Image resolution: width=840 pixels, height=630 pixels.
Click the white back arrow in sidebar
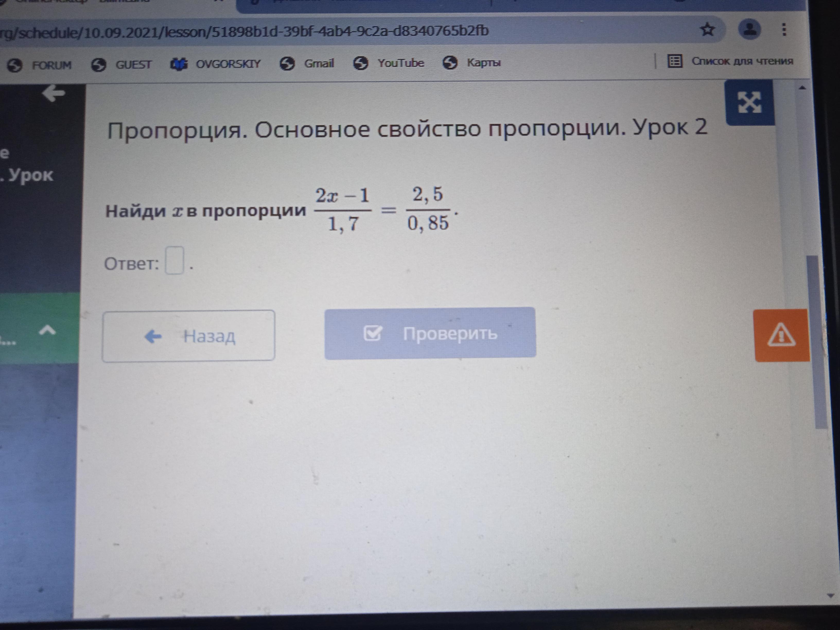pos(54,93)
